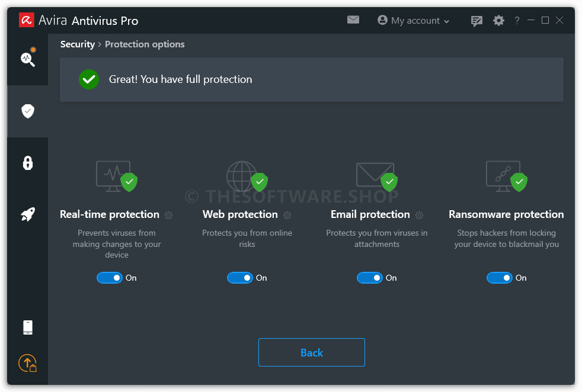Open the Status scan sidebar icon

tap(28, 57)
